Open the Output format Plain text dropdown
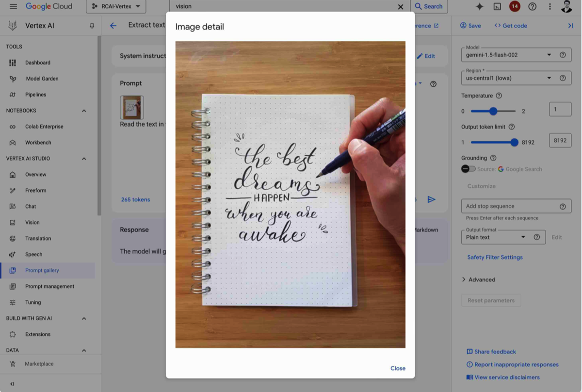This screenshot has width=582, height=392. tap(496, 237)
